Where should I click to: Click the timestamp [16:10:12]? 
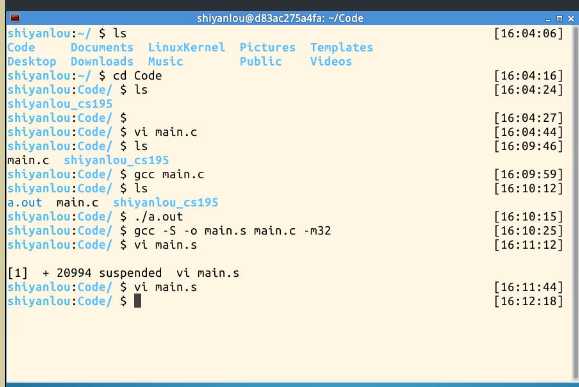tap(528, 188)
